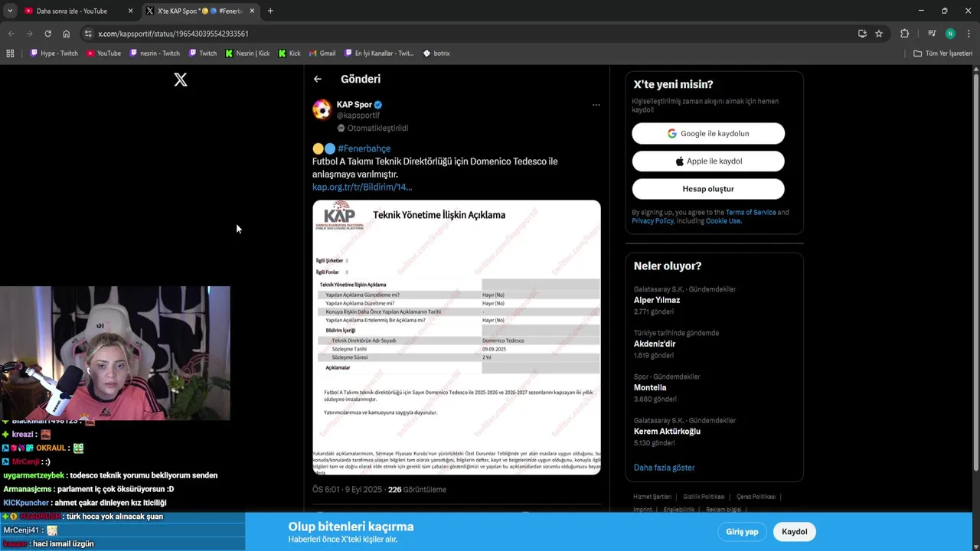Select the X'te KAP Spor tab
The image size is (980, 551).
(199, 11)
